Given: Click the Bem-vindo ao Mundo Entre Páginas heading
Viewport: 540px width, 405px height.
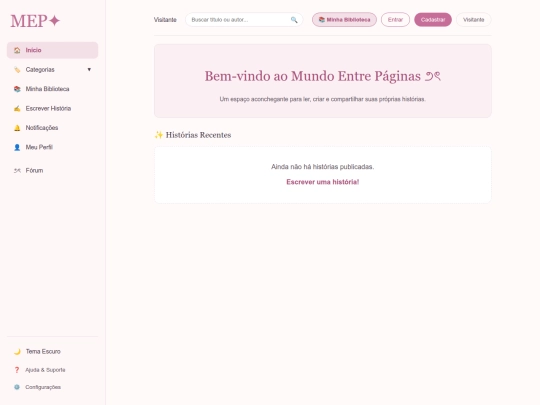Looking at the screenshot, I should pos(323,76).
